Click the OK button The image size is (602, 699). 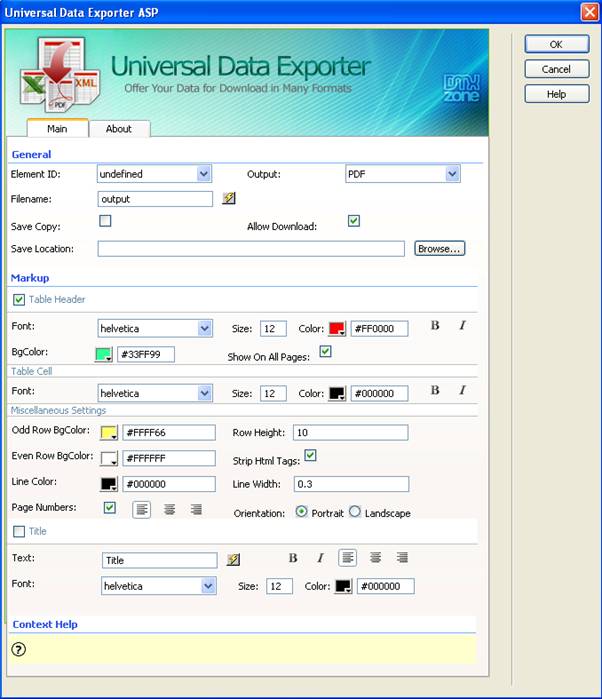[557, 44]
